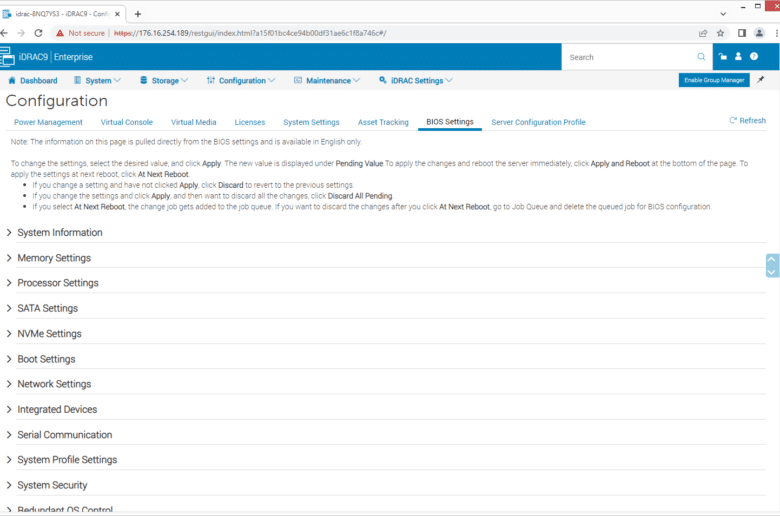780x516 pixels.
Task: Open the browser profile avatar
Action: 759,33
